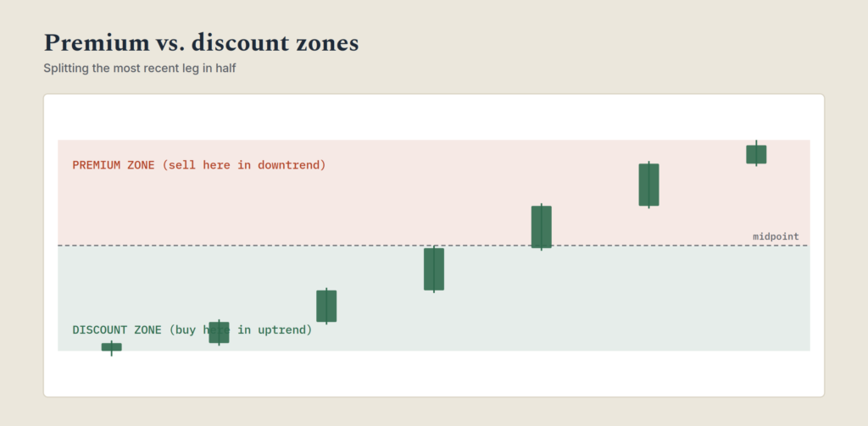Screen dimensions: 868x426
Task: Click the white chart card margin below the zones
Action: [x=434, y=374]
